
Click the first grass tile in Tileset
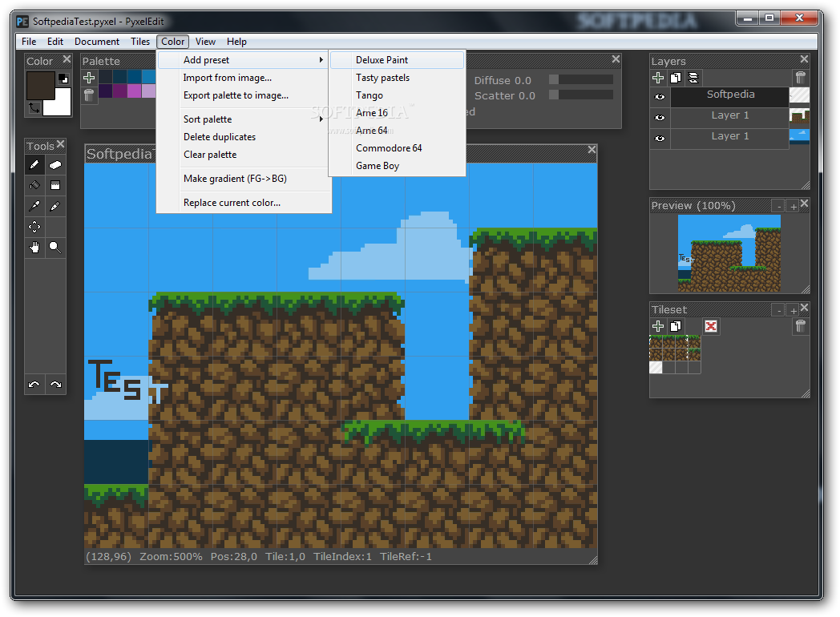pos(656,341)
